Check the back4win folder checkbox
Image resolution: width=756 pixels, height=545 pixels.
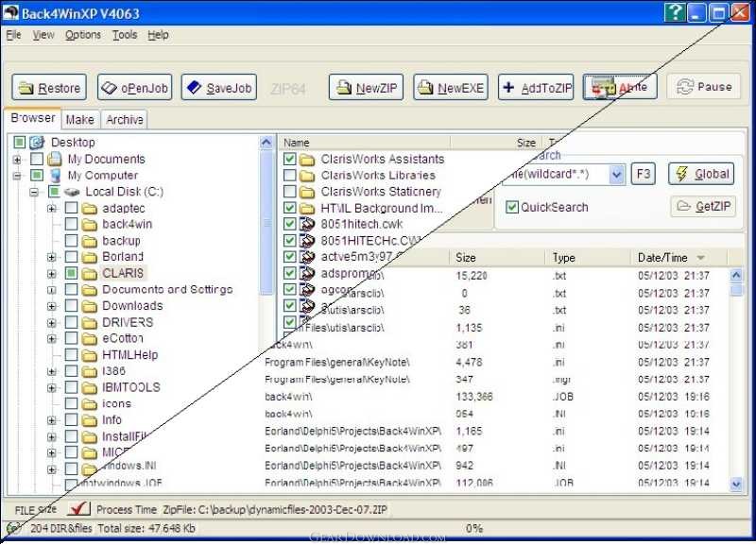[72, 224]
